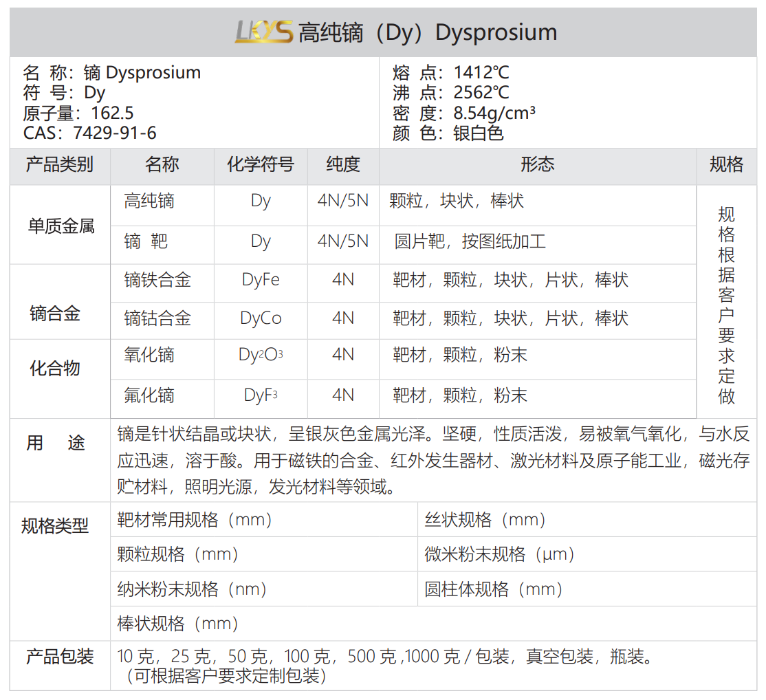This screenshot has height=700, width=766.
Task: Click the 产品包装 row label
Action: 59,657
